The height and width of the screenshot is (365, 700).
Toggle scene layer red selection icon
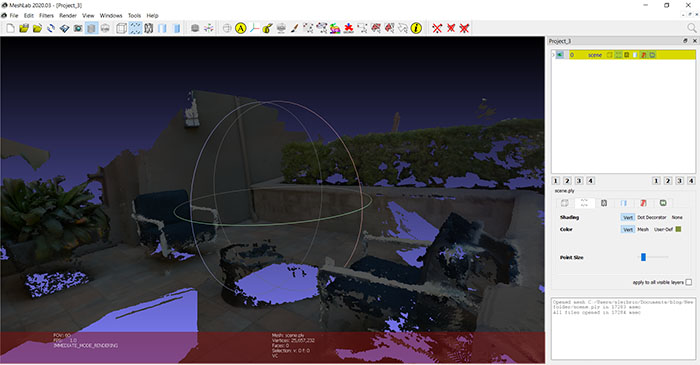644,55
